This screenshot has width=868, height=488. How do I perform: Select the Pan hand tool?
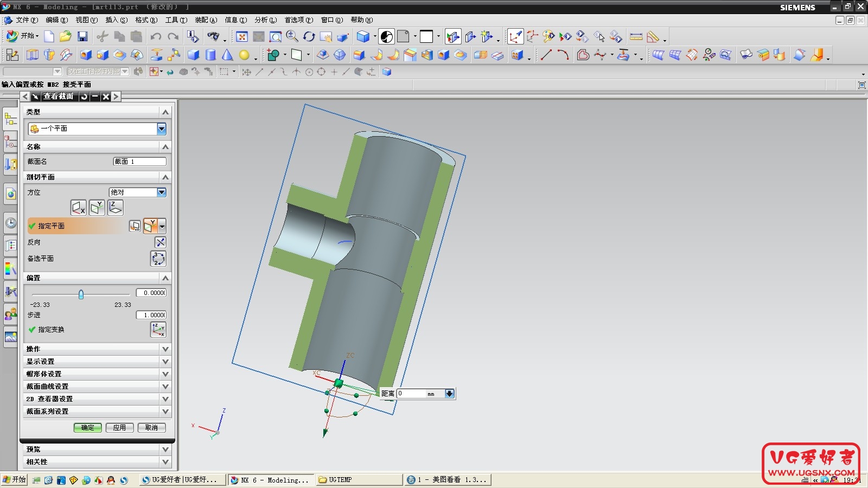(326, 36)
